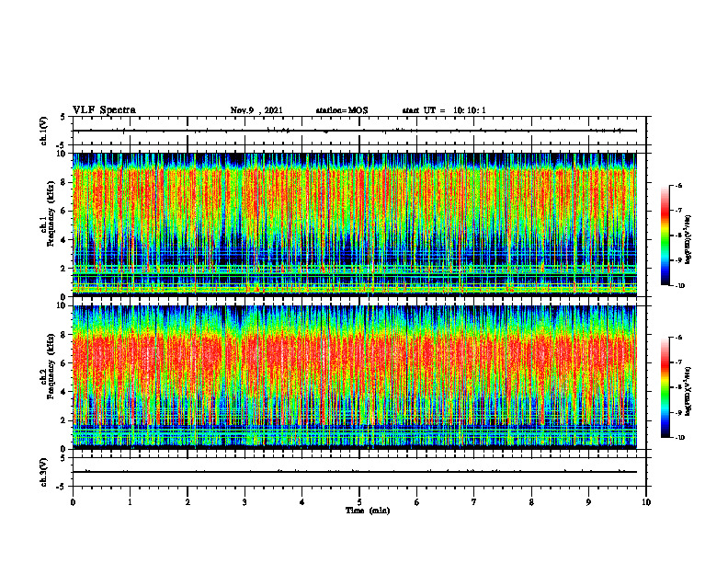Click the "station=MOS" header label
Viewport: 728px width, 563px height.
pos(342,110)
